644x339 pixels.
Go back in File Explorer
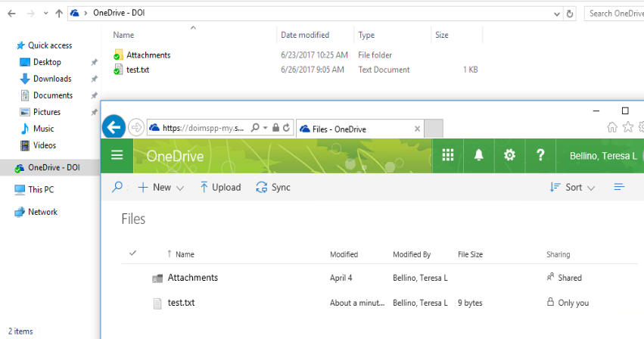[x=11, y=14]
